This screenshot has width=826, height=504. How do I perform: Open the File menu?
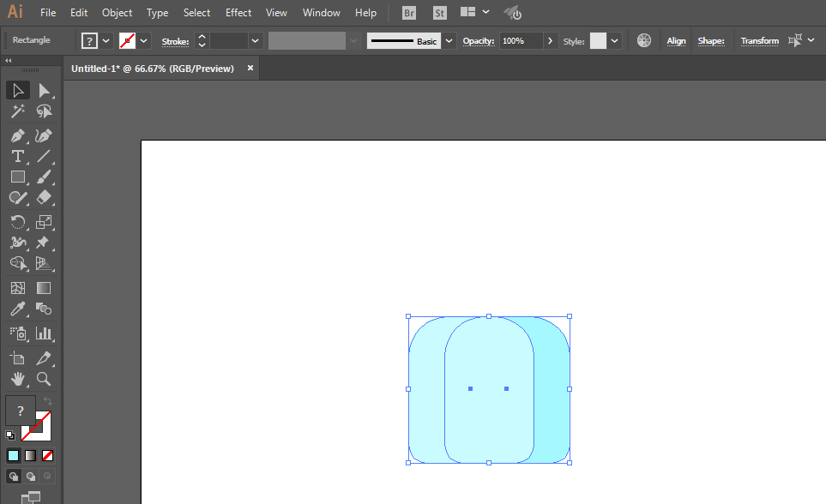48,13
